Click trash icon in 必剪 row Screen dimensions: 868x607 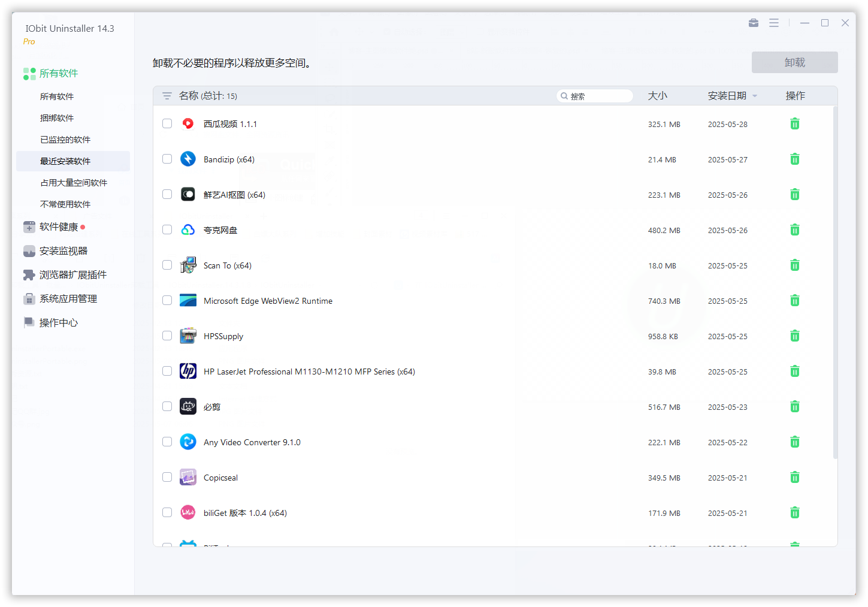pyautogui.click(x=795, y=407)
